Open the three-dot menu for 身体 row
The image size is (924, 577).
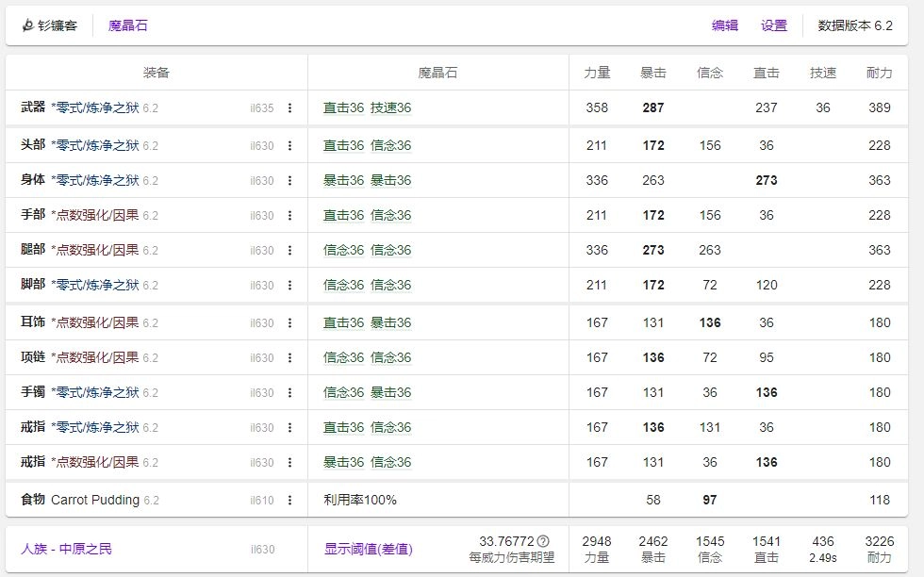289,181
